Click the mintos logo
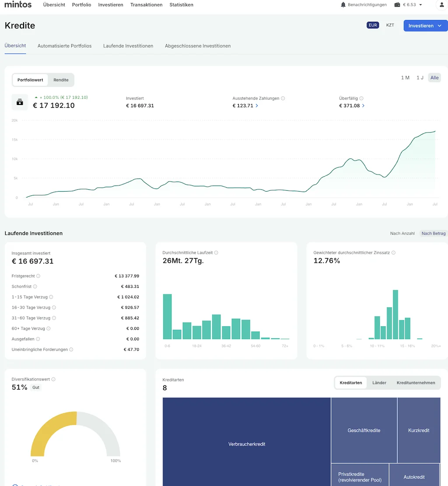Screen dimensions: 448x486 (x=18, y=5)
